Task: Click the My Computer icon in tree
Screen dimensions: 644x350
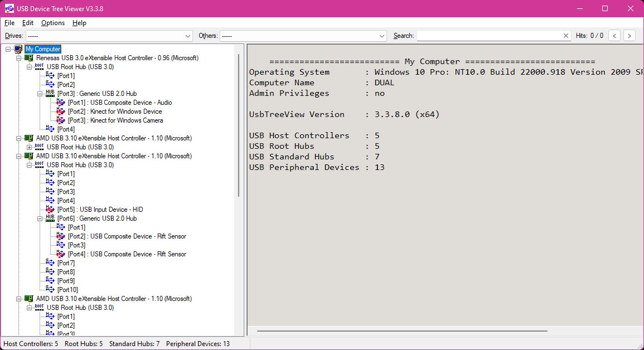Action: pos(18,49)
